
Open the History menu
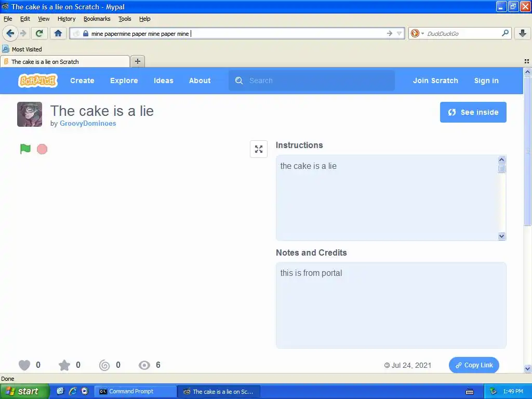[66, 19]
